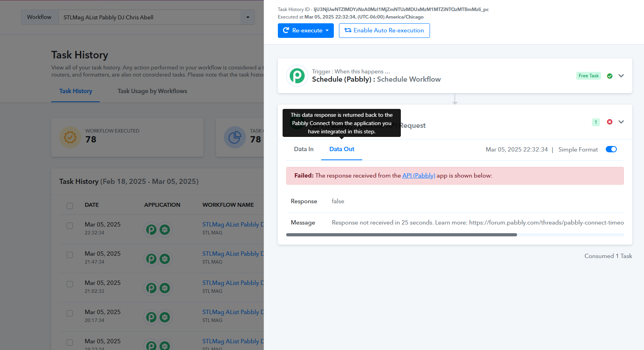Open Task Usage by Workflows tab

coord(152,91)
